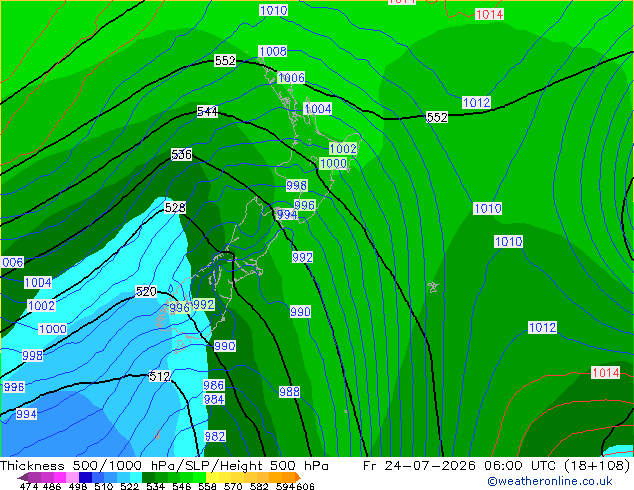Click the '552' label on western contour

point(225,61)
